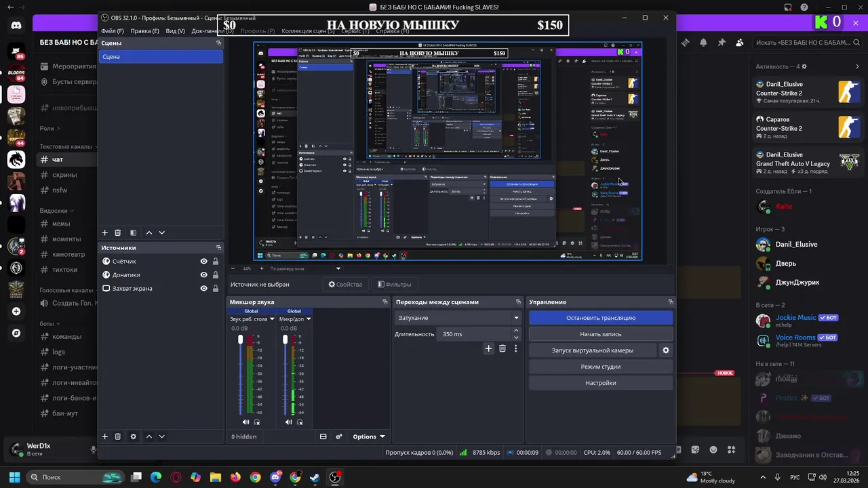Move the scene down with the Сцены down arrow
Viewport: 868px width, 488px height.
pyautogui.click(x=161, y=232)
